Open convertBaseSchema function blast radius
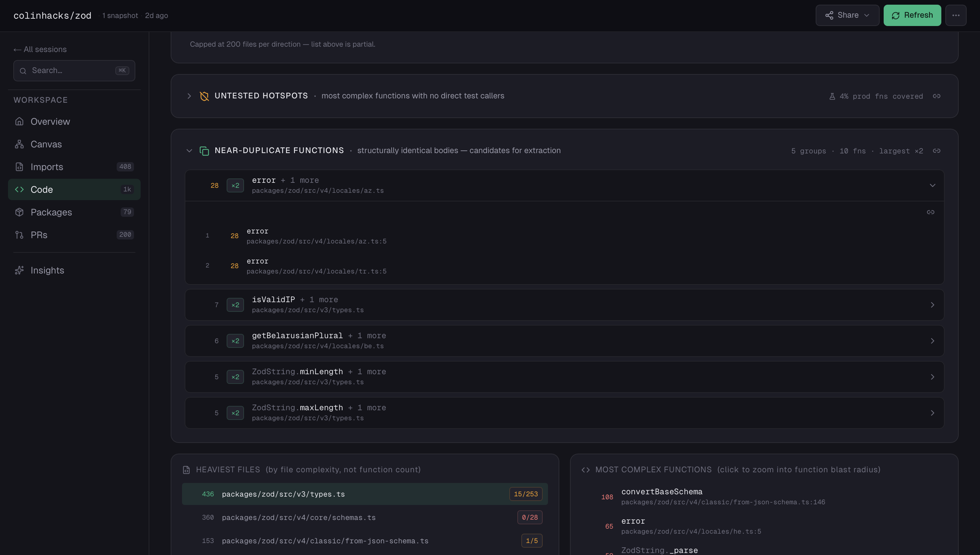Viewport: 980px width, 555px height. (x=764, y=497)
